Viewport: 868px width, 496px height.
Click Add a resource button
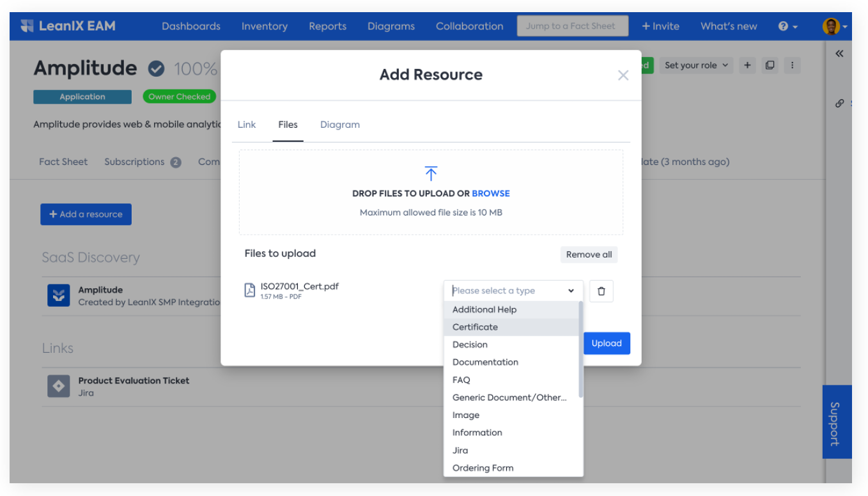86,214
